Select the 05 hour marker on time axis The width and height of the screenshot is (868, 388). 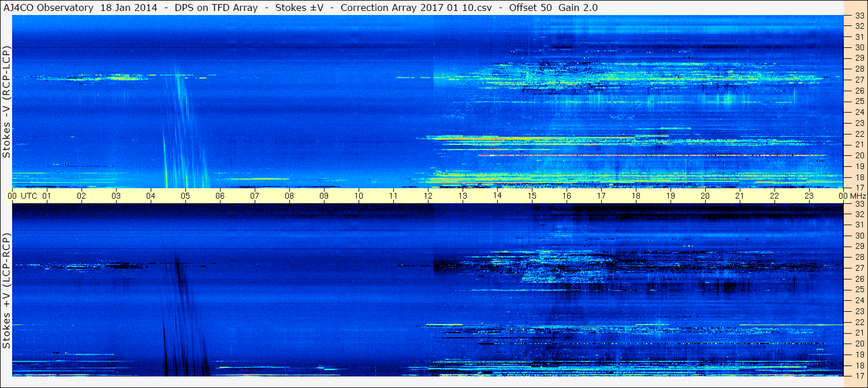185,196
